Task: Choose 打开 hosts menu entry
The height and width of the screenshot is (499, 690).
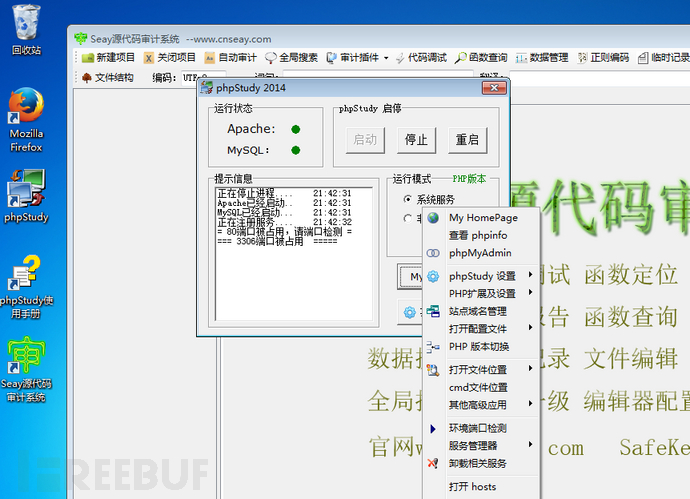Action: 481,487
